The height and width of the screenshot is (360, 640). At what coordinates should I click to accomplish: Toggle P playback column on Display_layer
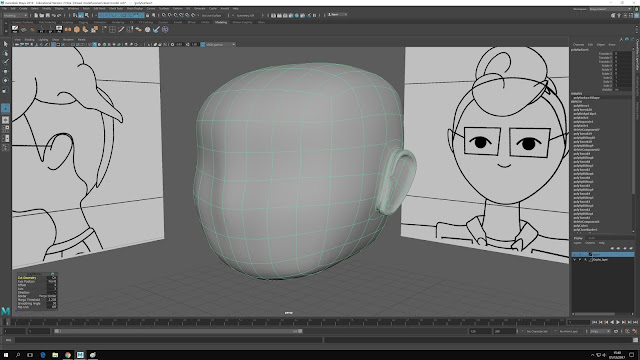(x=580, y=260)
